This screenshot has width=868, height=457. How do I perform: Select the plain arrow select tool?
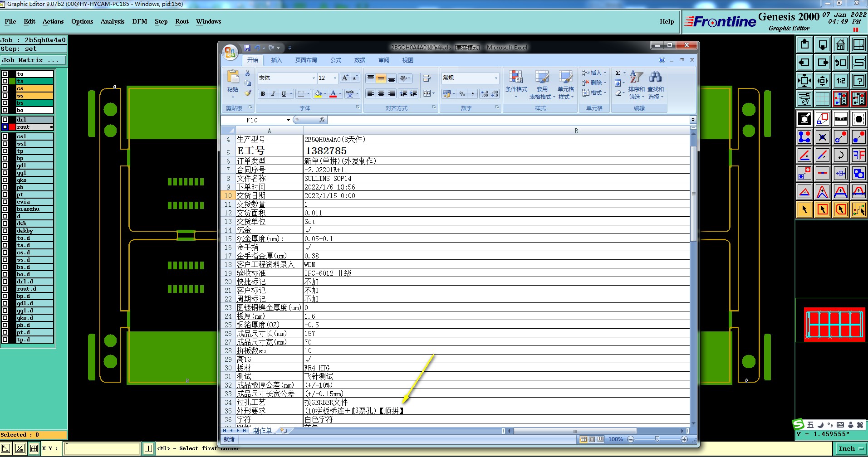804,209
